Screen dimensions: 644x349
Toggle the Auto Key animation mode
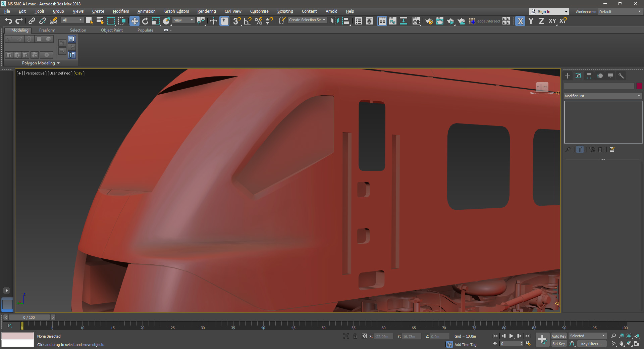(x=558, y=336)
